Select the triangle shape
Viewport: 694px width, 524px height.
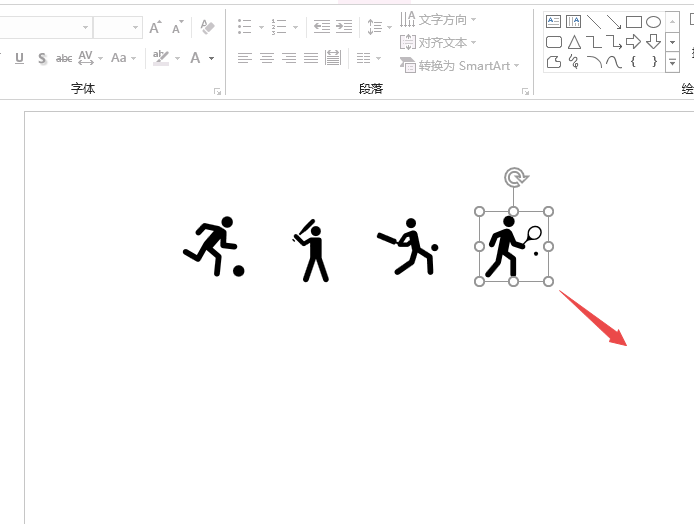pos(574,42)
